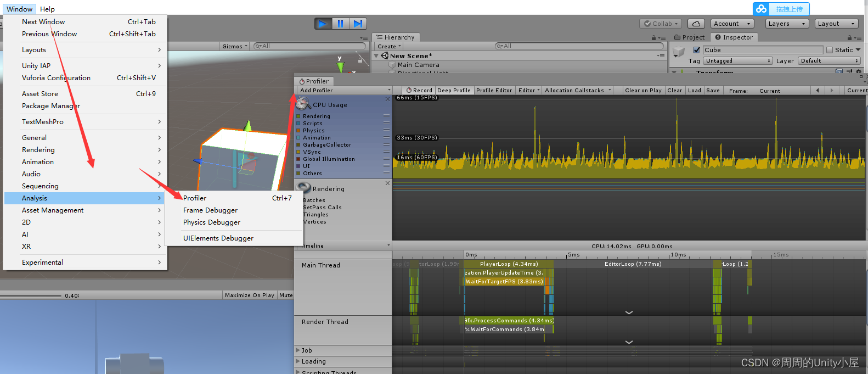Select Frame Debugger menu item
This screenshot has height=374, width=868.
click(x=234, y=210)
